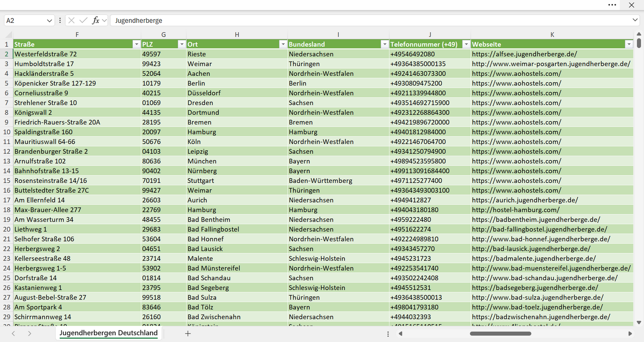Click the horizontal scrollbar left arrow

click(401, 334)
